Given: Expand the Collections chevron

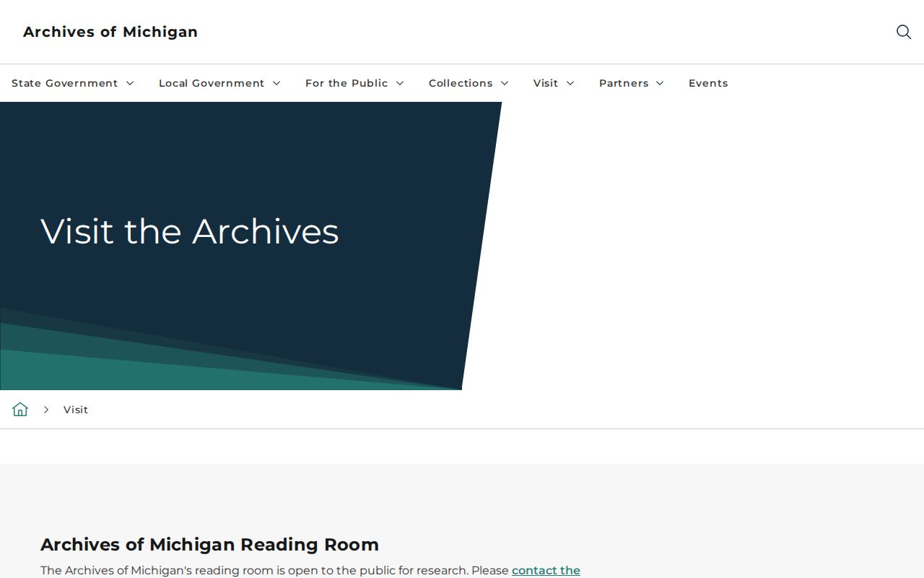Looking at the screenshot, I should tap(505, 83).
